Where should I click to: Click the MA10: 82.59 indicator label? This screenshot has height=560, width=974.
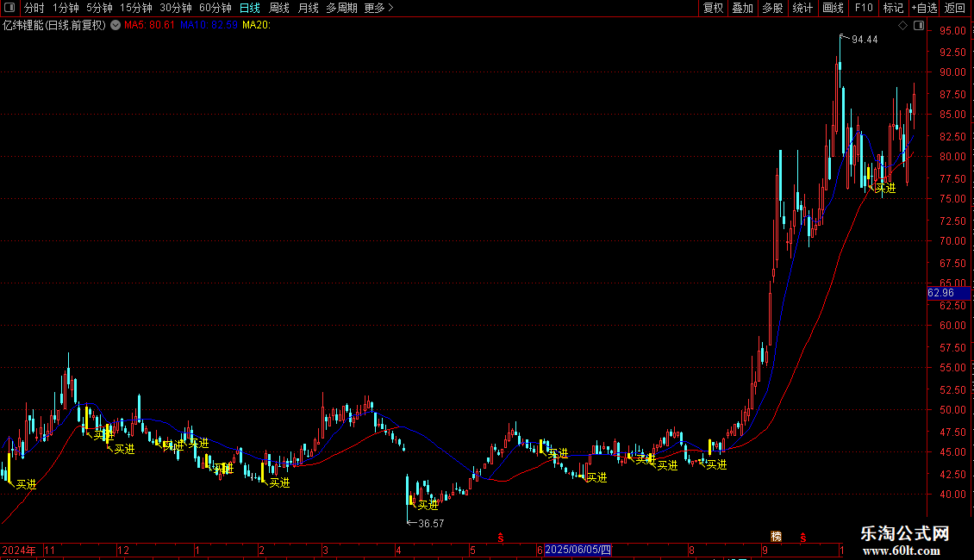(209, 26)
